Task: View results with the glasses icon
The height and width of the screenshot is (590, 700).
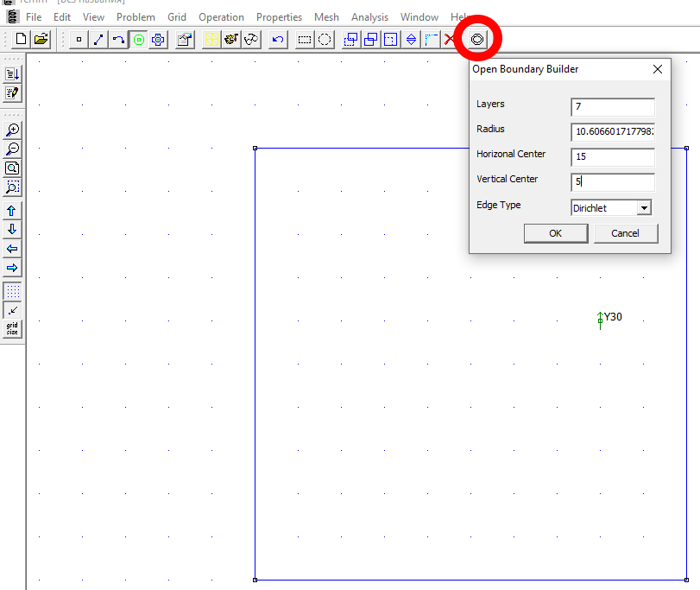Action: 251,39
